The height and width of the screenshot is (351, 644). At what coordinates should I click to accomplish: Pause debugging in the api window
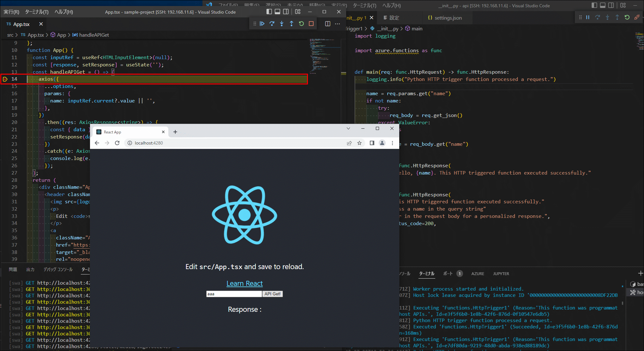[x=588, y=17]
